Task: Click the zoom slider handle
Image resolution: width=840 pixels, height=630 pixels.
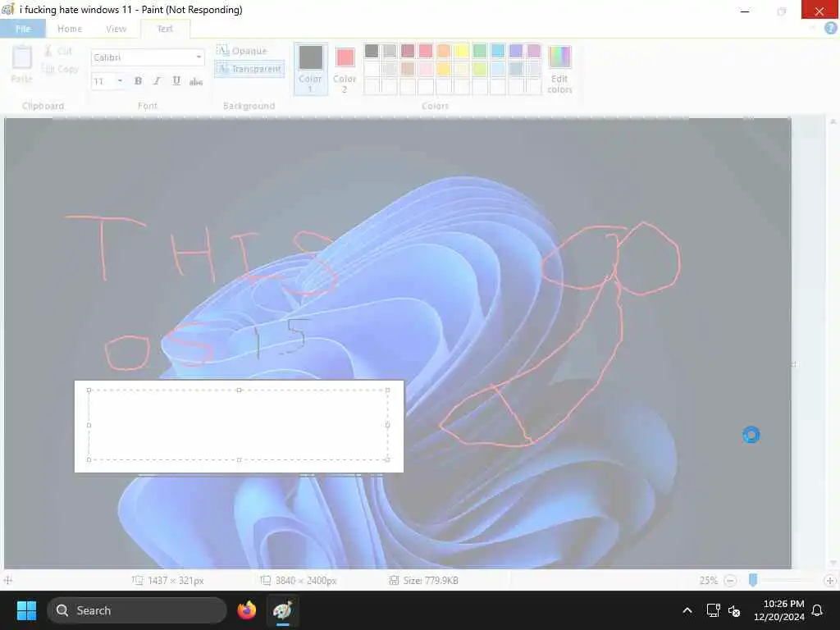Action: tap(753, 580)
